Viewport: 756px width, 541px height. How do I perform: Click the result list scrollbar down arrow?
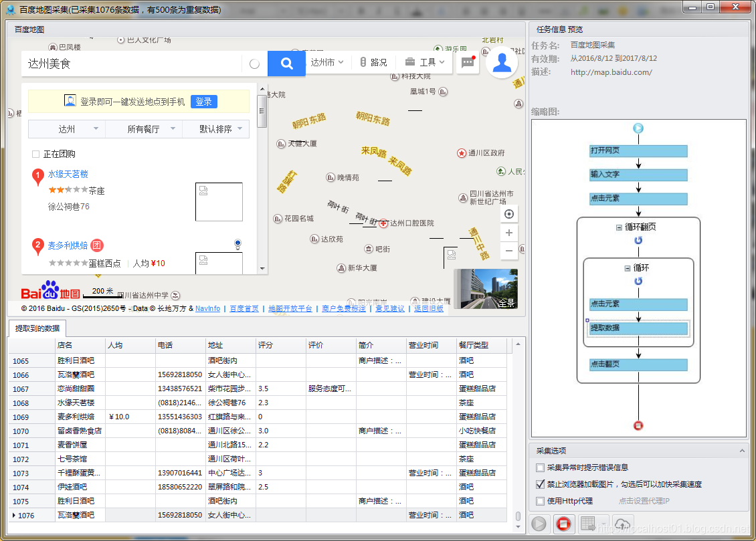[x=262, y=269]
